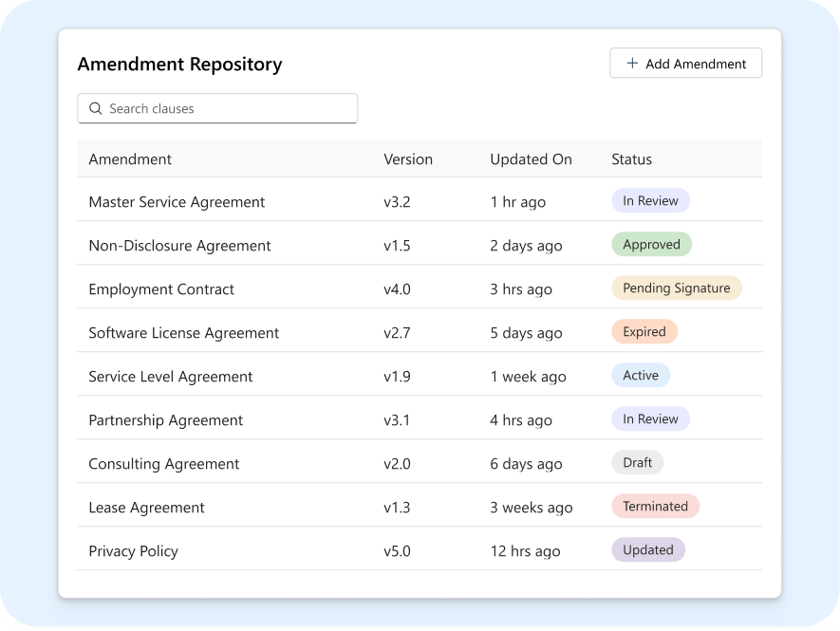The image size is (840, 631).
Task: Click the "1 week ago" timestamp
Action: 529,377
